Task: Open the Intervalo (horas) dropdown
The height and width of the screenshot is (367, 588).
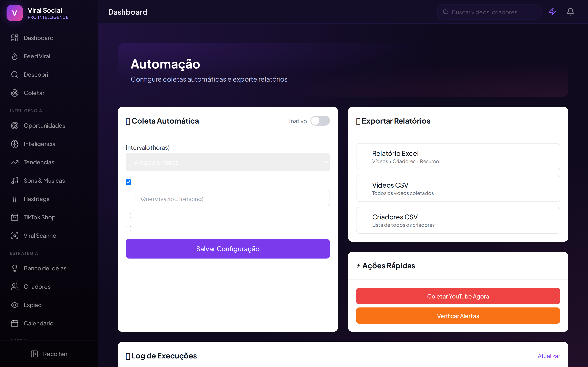Action: coord(228,162)
